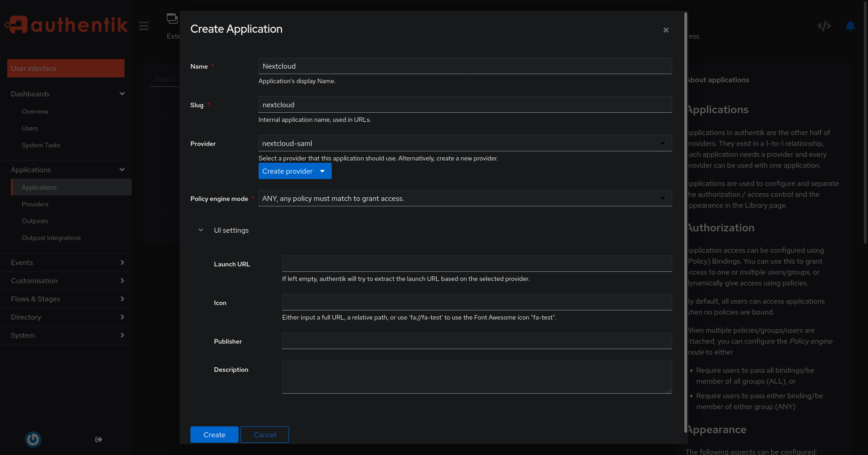The height and width of the screenshot is (455, 868).
Task: Open Providers in the sidebar
Action: 35,204
